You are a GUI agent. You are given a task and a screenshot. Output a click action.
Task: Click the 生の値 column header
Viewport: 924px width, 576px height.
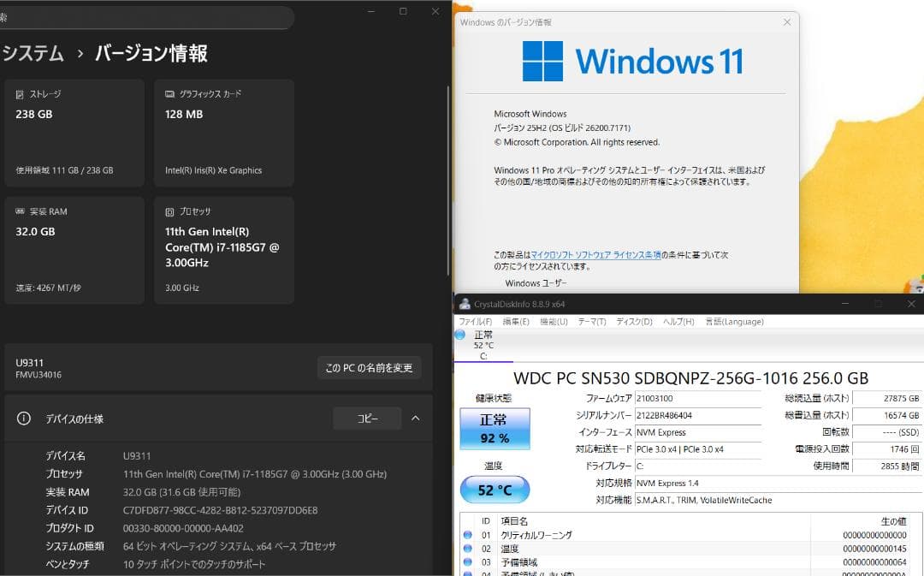point(893,521)
